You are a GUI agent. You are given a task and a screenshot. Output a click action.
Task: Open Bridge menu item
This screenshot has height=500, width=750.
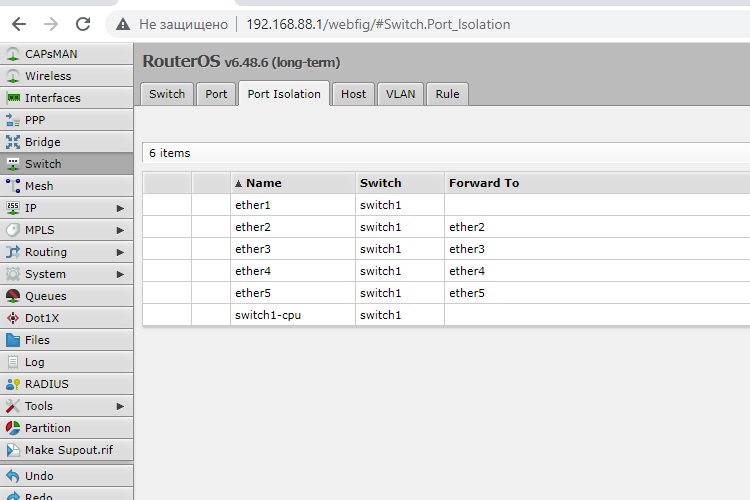click(x=66, y=142)
